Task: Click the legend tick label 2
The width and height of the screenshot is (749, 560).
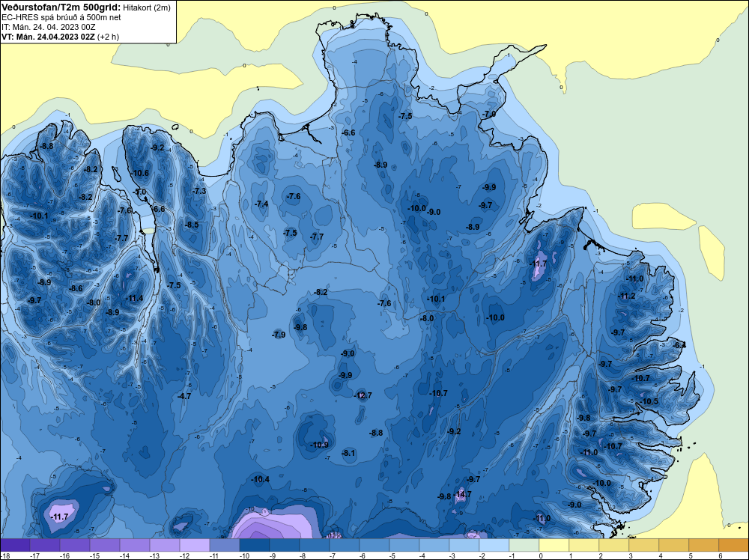Action: [x=601, y=556]
